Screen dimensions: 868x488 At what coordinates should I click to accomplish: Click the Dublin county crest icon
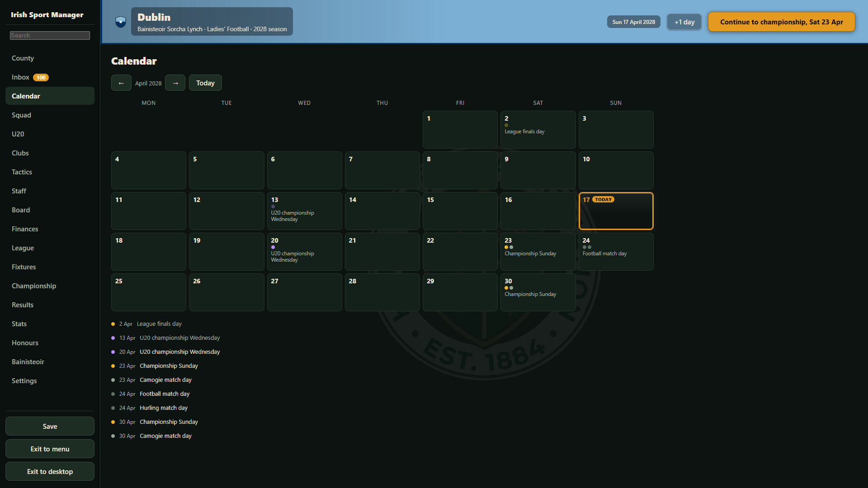(121, 22)
